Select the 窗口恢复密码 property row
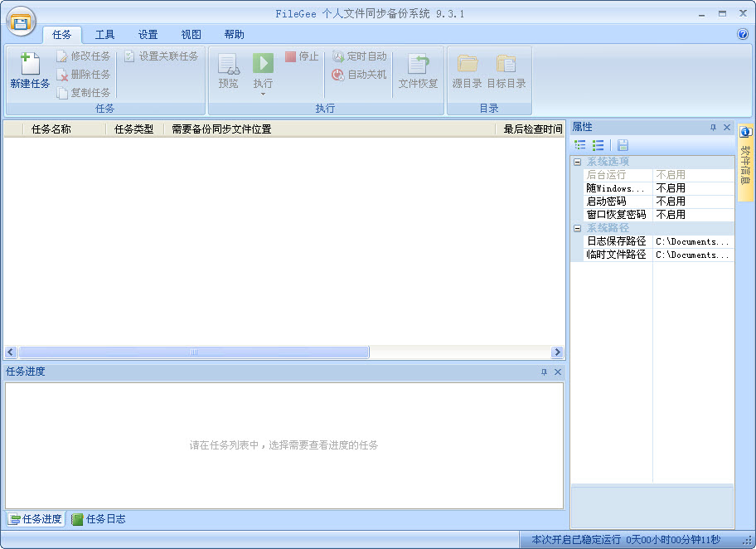This screenshot has height=549, width=756. point(659,215)
